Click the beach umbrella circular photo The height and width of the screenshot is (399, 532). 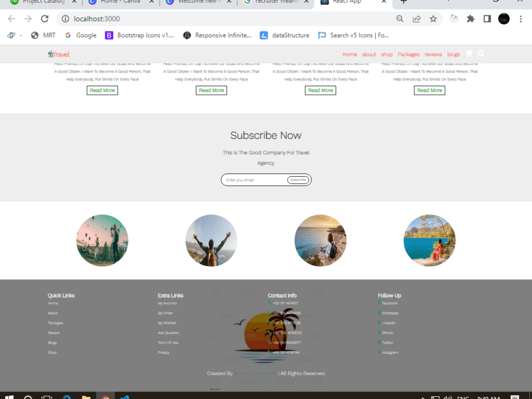(x=429, y=240)
